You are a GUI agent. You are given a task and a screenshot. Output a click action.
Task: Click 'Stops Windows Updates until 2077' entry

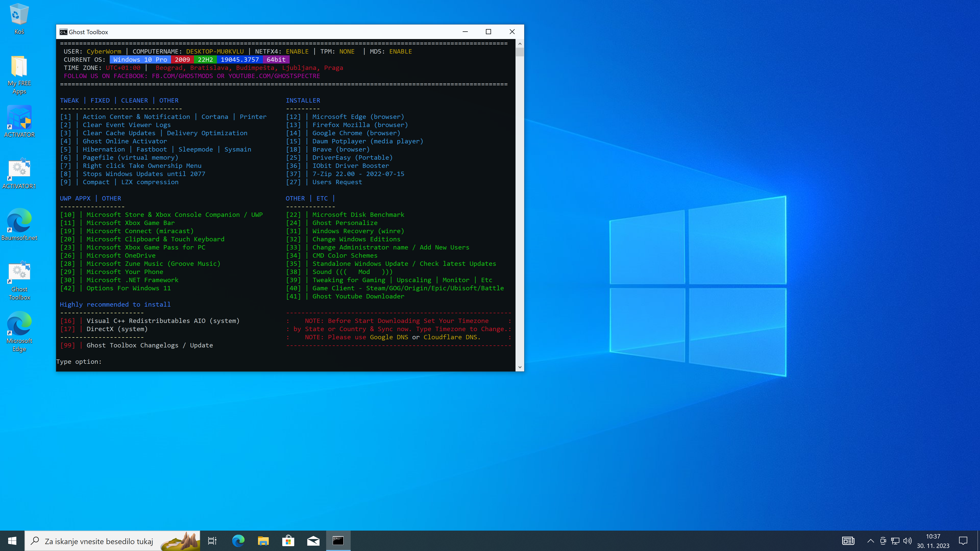(x=144, y=174)
